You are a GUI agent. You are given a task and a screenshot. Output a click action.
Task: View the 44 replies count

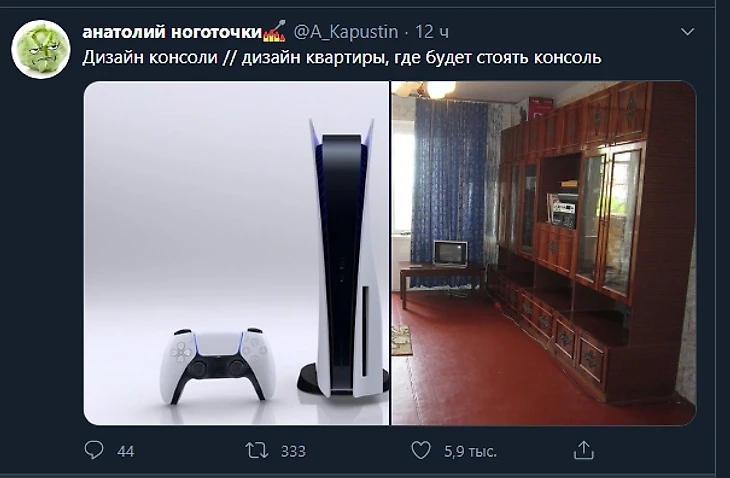126,451
